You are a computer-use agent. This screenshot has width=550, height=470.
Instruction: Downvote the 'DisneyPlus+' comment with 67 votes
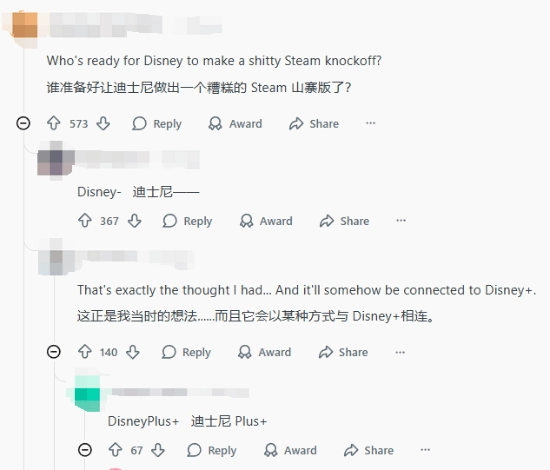coord(158,450)
